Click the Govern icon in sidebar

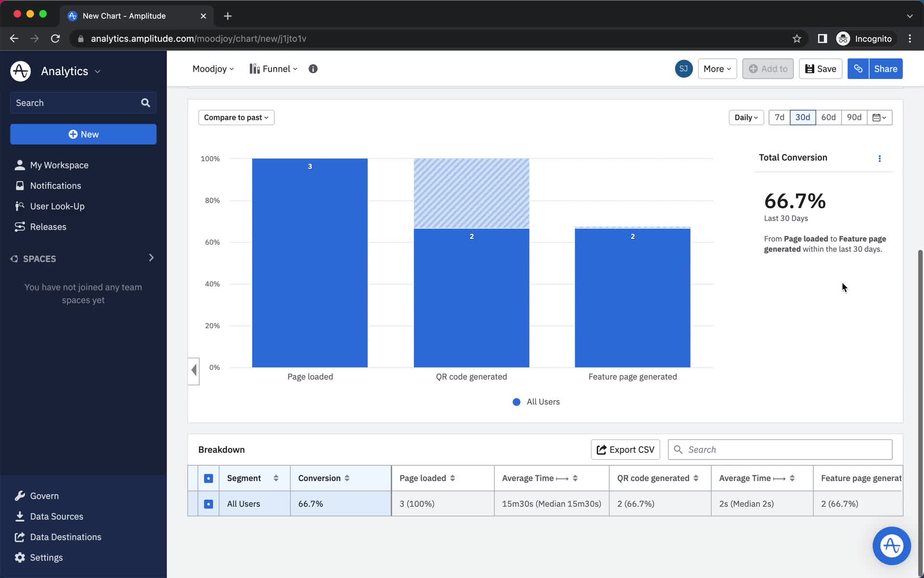pos(20,495)
